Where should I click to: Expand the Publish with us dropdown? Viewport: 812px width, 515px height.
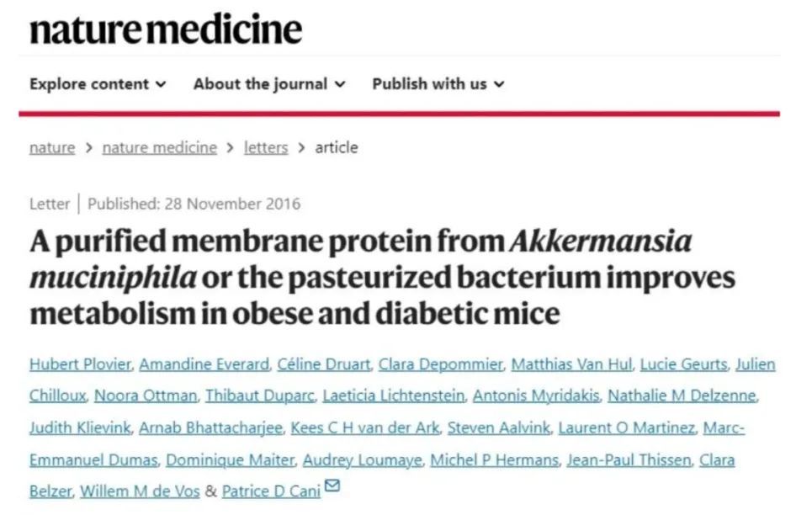pyautogui.click(x=438, y=84)
